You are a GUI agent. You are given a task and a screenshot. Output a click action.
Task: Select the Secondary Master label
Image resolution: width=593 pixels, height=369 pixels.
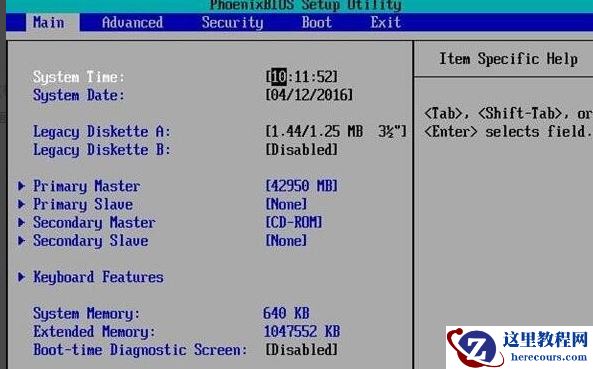tap(94, 223)
